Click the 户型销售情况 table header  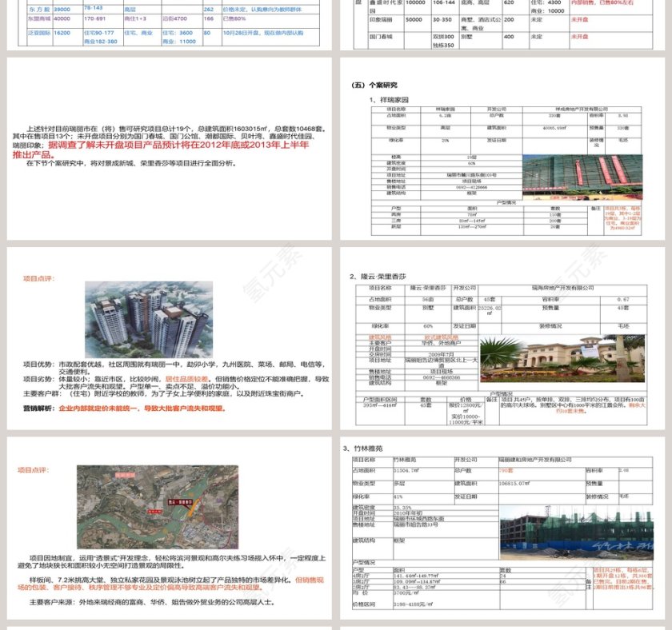click(504, 201)
